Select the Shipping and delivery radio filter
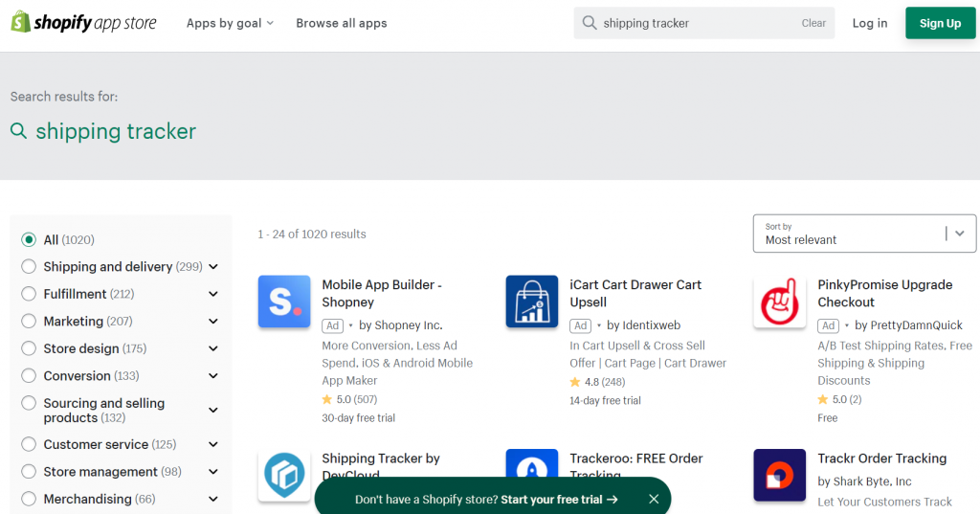The width and height of the screenshot is (980, 514). click(29, 266)
